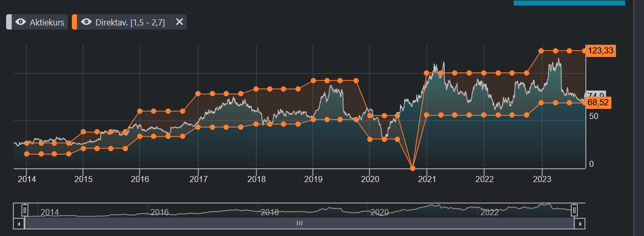The width and height of the screenshot is (644, 236).
Task: Click the Direktav. [1,5 - 2,7] legend label
Action: coord(130,22)
